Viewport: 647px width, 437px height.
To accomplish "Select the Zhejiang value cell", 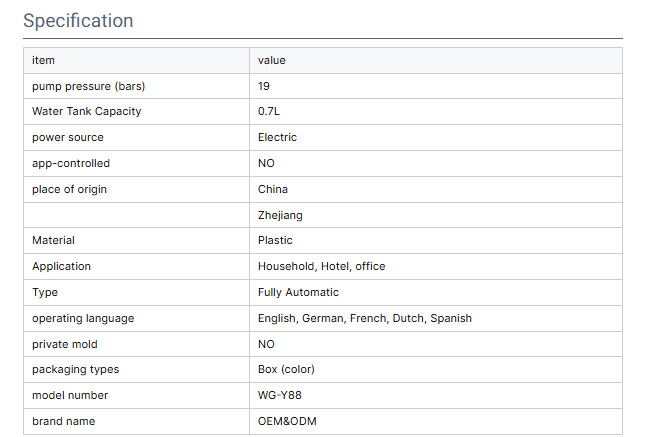I will click(x=280, y=215).
